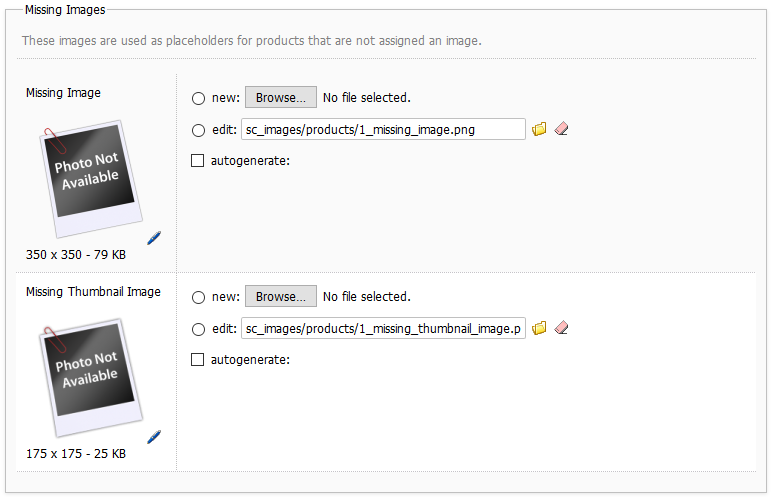The image size is (771, 497).
Task: Enable autogenerate for Missing Image
Action: click(x=198, y=160)
